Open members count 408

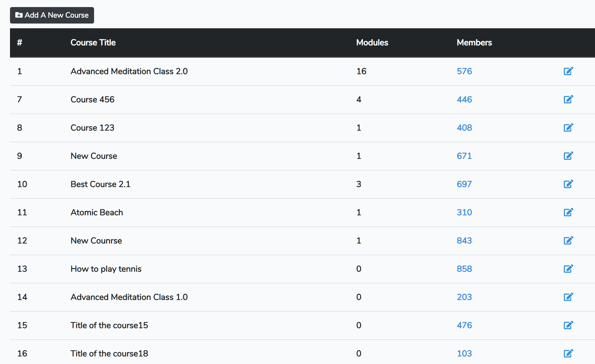pyautogui.click(x=464, y=128)
